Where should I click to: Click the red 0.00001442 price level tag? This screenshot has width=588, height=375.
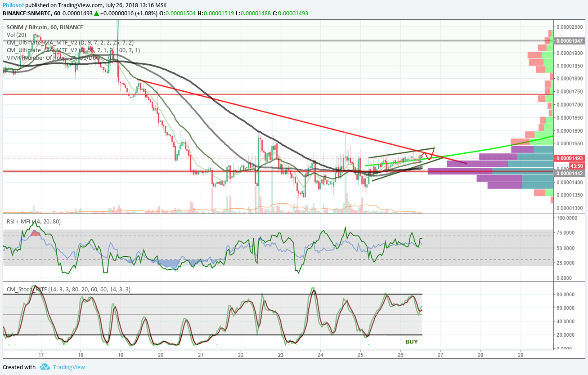pyautogui.click(x=570, y=174)
